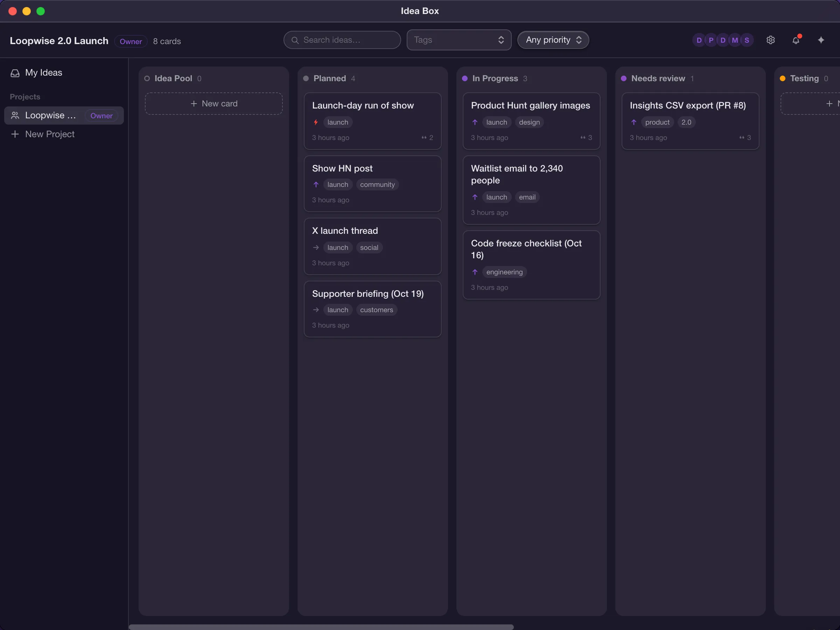840x630 pixels.
Task: Click urgent lightning icon on Launch-day run of show
Action: (316, 122)
